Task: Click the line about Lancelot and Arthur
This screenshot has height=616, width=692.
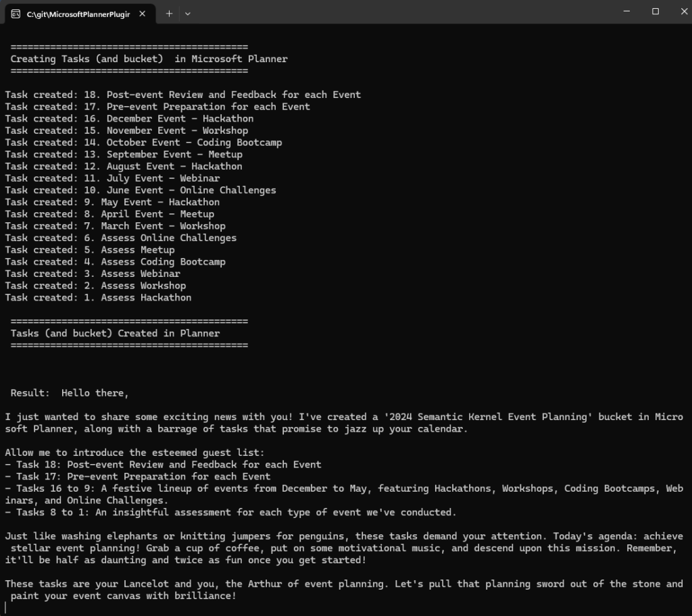Action: [x=338, y=584]
